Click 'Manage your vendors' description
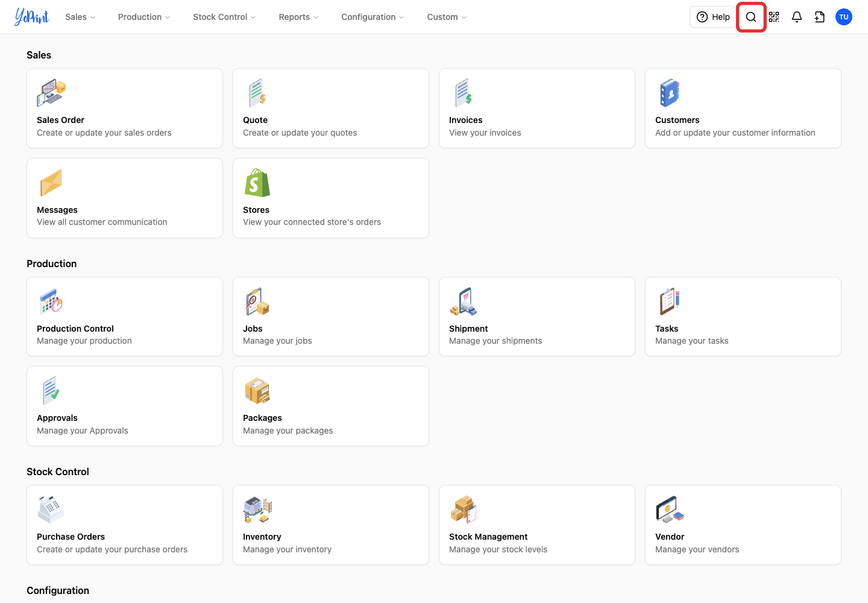This screenshot has height=603, width=868. 697,549
